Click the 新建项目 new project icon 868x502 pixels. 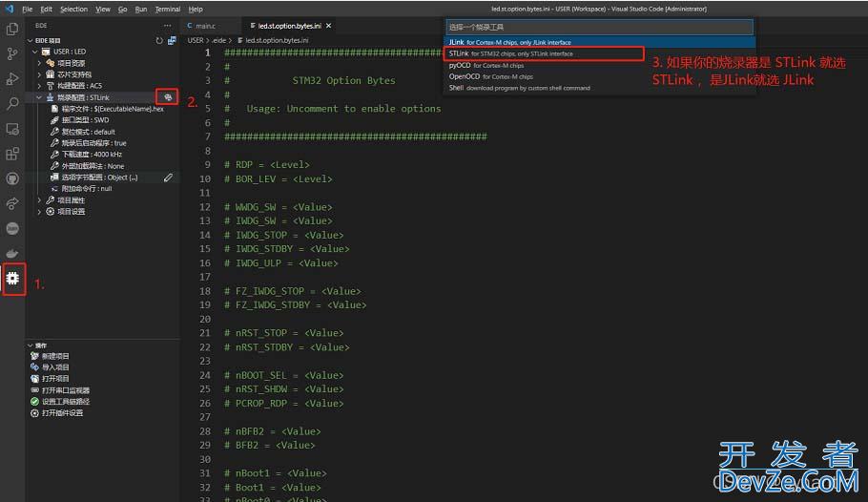click(x=34, y=356)
